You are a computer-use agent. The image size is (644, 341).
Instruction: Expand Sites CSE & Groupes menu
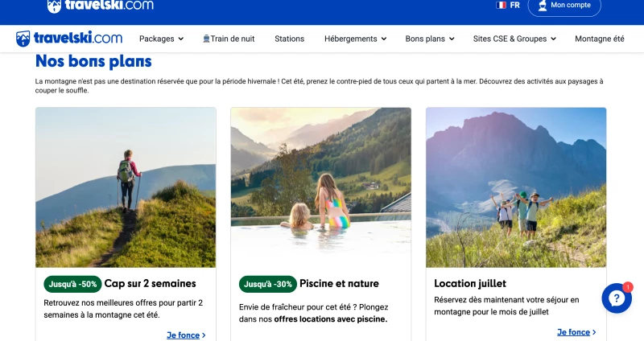[x=514, y=39]
